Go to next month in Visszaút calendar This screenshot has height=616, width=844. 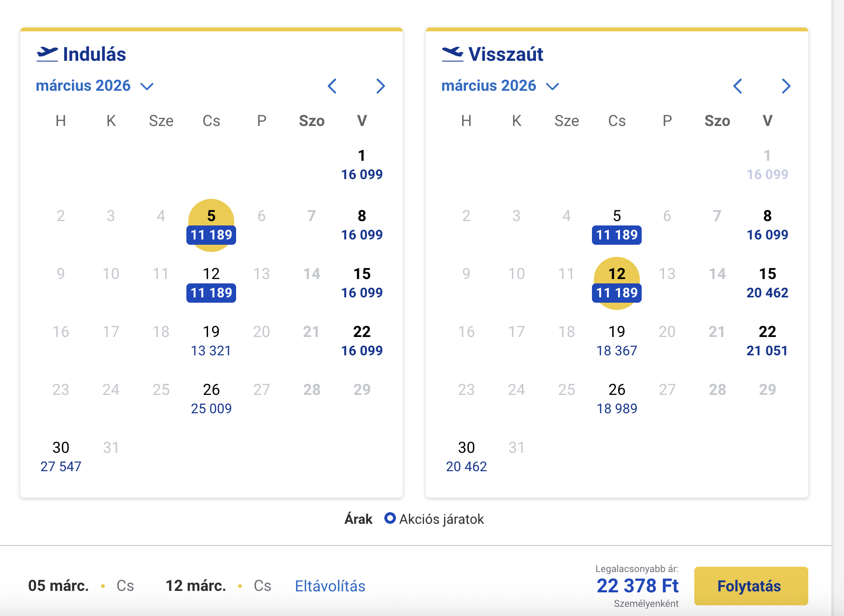point(786,86)
